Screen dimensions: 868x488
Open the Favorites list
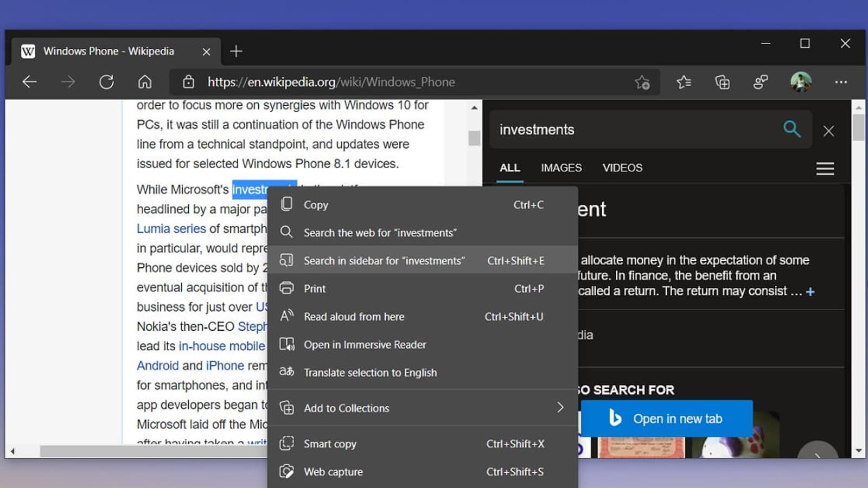(x=684, y=82)
